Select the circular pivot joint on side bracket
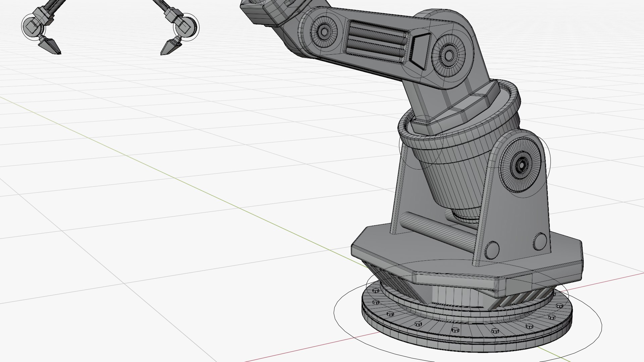644x362 pixels. [521, 165]
